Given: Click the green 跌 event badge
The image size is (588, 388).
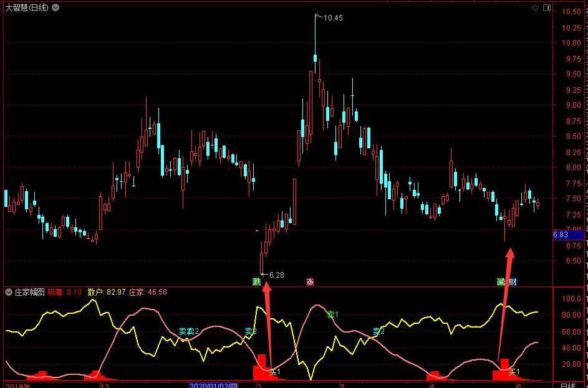Looking at the screenshot, I should click(x=256, y=282).
